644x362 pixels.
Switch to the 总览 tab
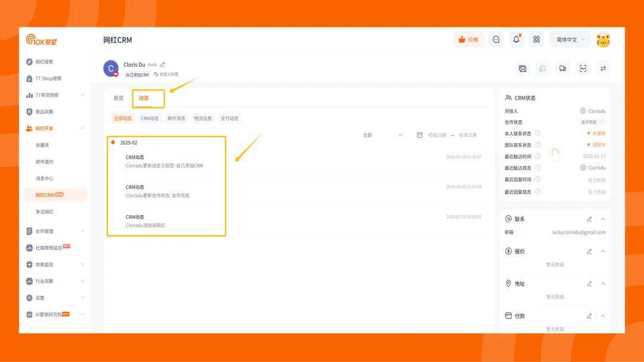[x=119, y=98]
